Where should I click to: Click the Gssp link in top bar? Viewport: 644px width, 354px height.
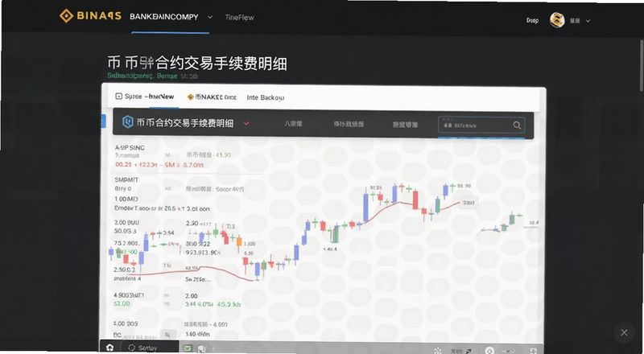point(532,20)
